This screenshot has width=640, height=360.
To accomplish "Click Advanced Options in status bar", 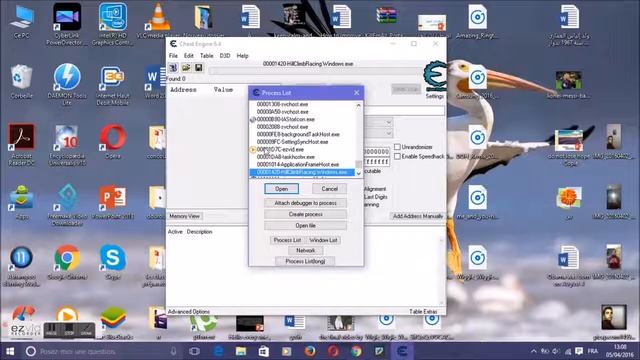I will [189, 311].
